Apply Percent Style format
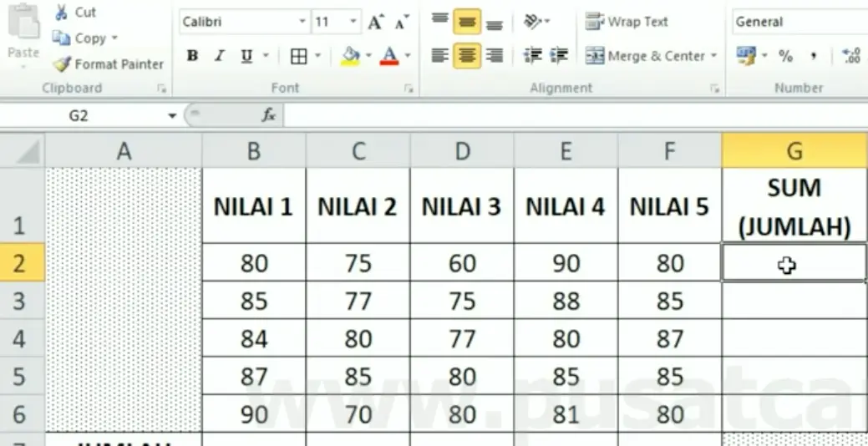The width and height of the screenshot is (868, 446). [x=785, y=56]
